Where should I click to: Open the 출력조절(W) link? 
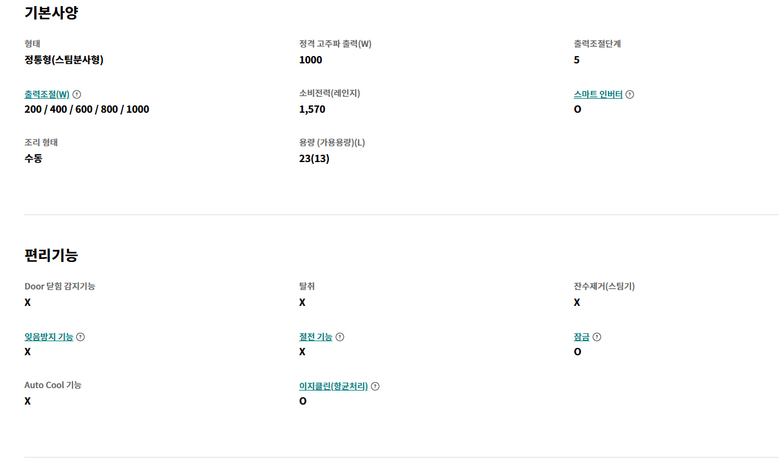[47, 94]
